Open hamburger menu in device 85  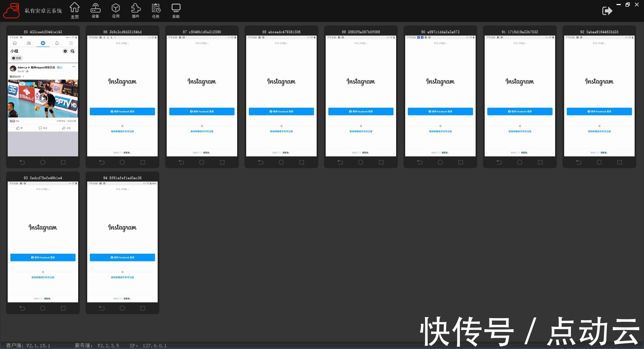point(71,43)
